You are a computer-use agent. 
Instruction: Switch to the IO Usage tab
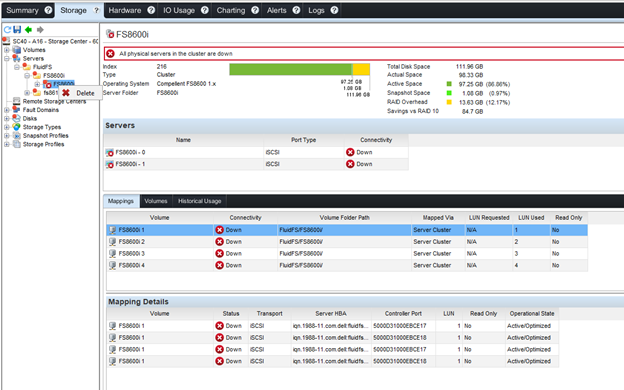coord(179,10)
